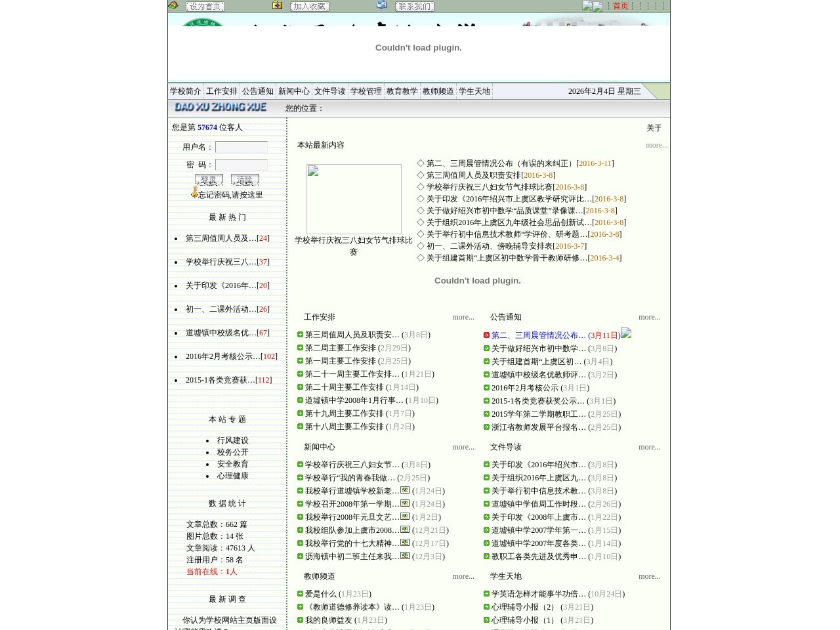Open the 学校简介 menu item
Screen dimensions: 840x630
click(186, 91)
